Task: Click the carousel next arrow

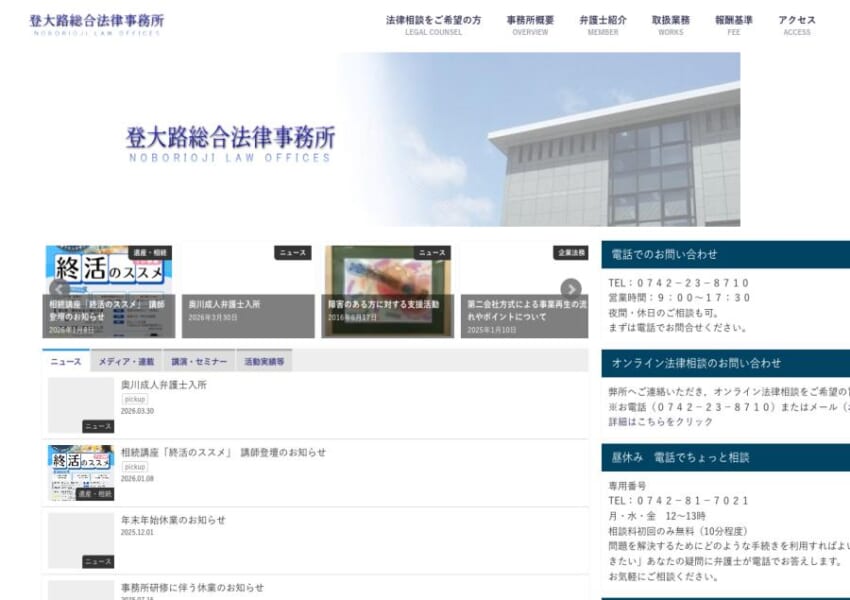Action: pyautogui.click(x=571, y=289)
